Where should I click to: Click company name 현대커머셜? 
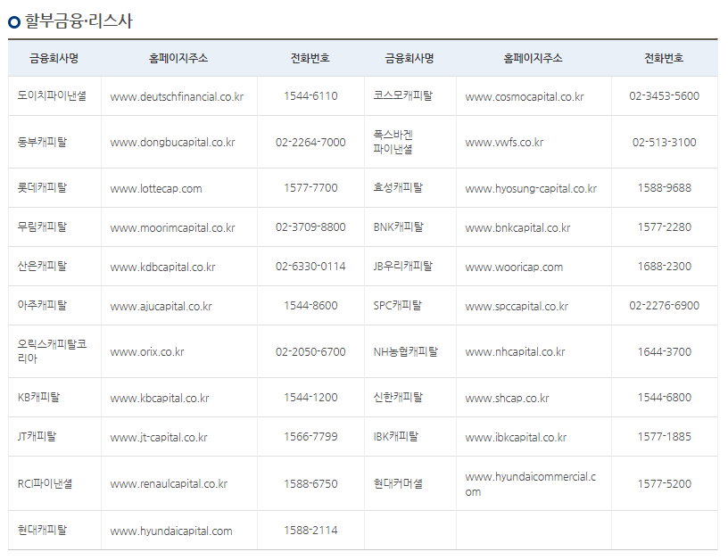(x=398, y=483)
